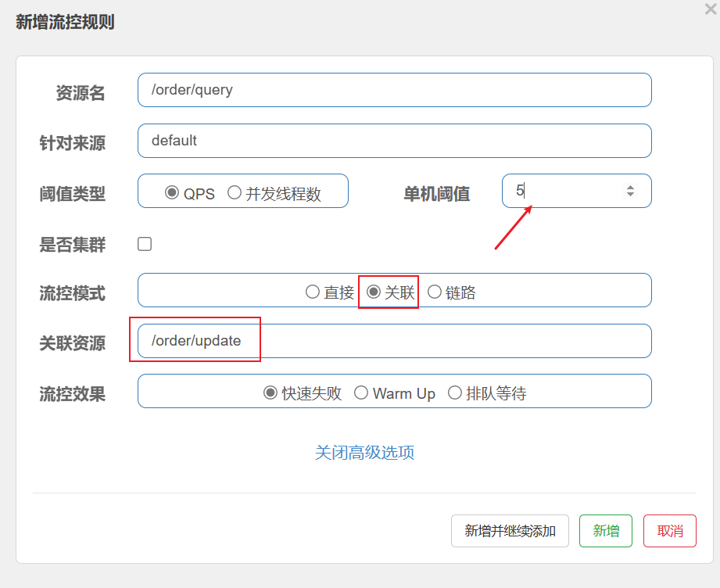Click the 新增流控规则 dialog title

click(65, 22)
